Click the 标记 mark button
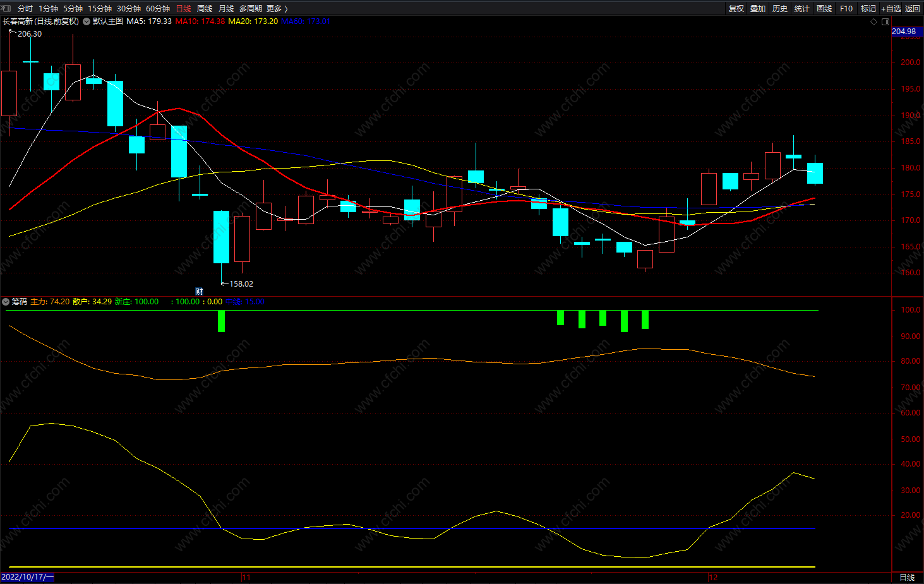The height and width of the screenshot is (584, 924). (868, 9)
